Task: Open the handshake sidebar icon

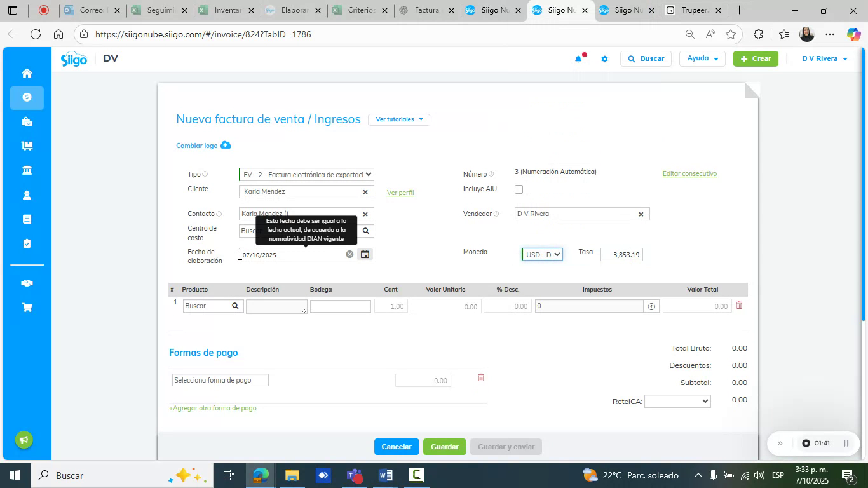Action: tap(27, 283)
